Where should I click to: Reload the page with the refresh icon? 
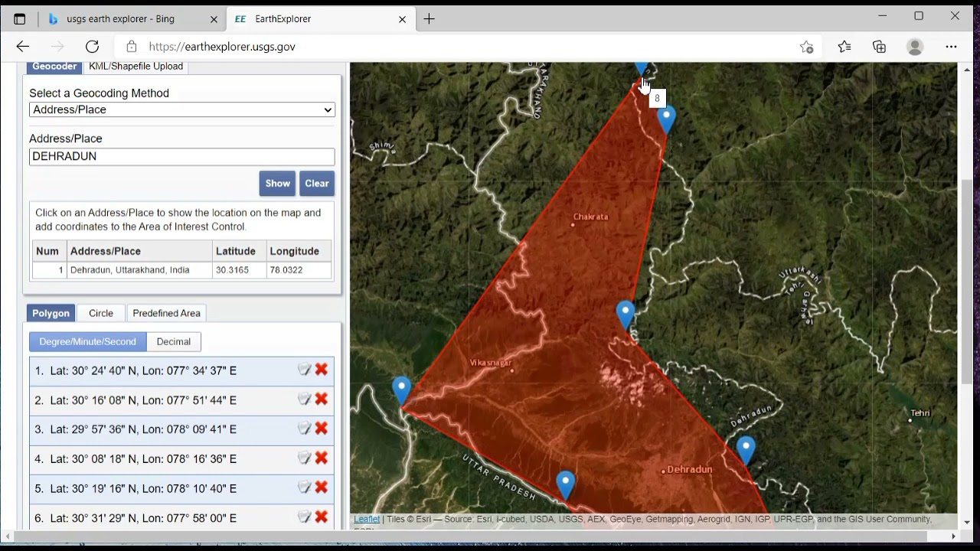pyautogui.click(x=92, y=47)
